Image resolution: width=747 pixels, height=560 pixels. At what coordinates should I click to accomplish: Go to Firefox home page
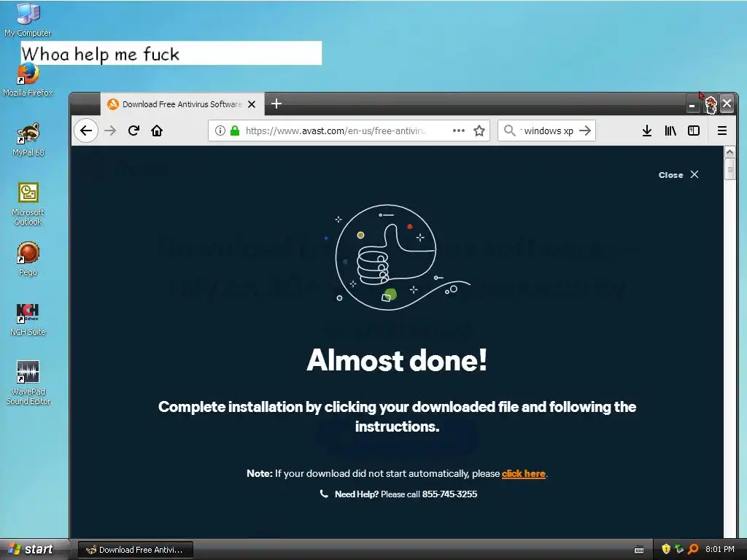pos(157,131)
